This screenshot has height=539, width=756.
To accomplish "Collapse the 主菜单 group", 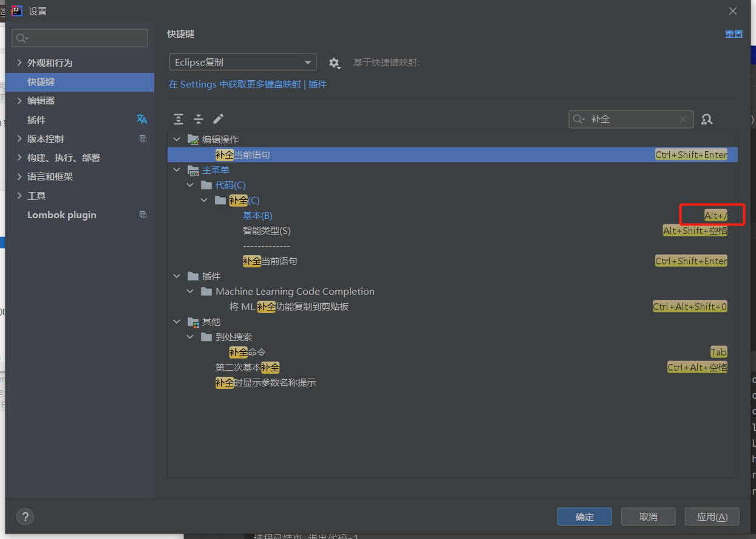I will click(x=177, y=170).
